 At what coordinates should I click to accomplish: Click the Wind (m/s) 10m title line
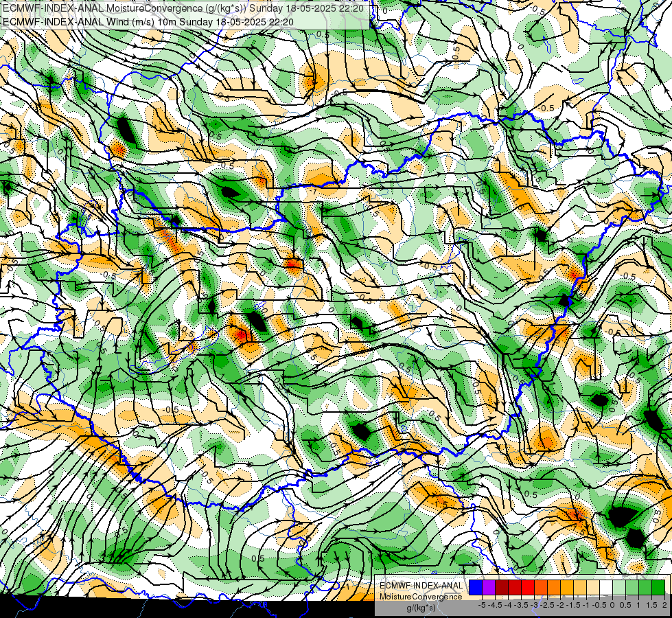tap(148, 21)
